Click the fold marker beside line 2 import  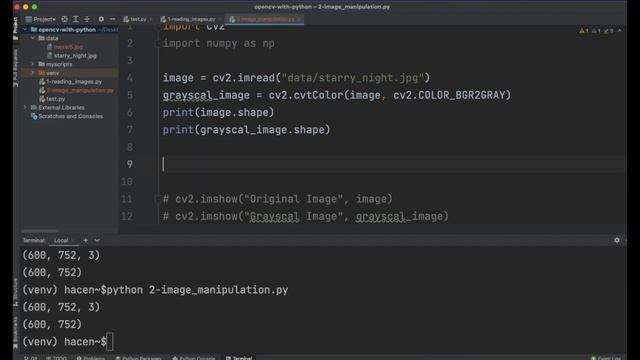[x=158, y=43]
